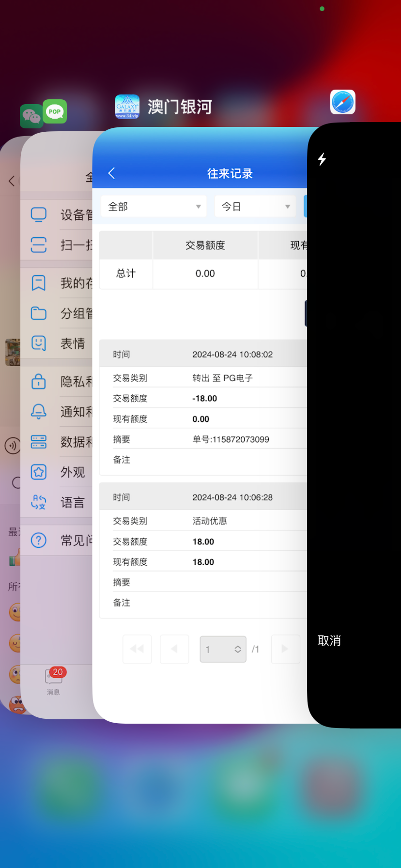This screenshot has width=401, height=868.
Task: Expand the 今日 date dropdown
Action: click(x=255, y=206)
